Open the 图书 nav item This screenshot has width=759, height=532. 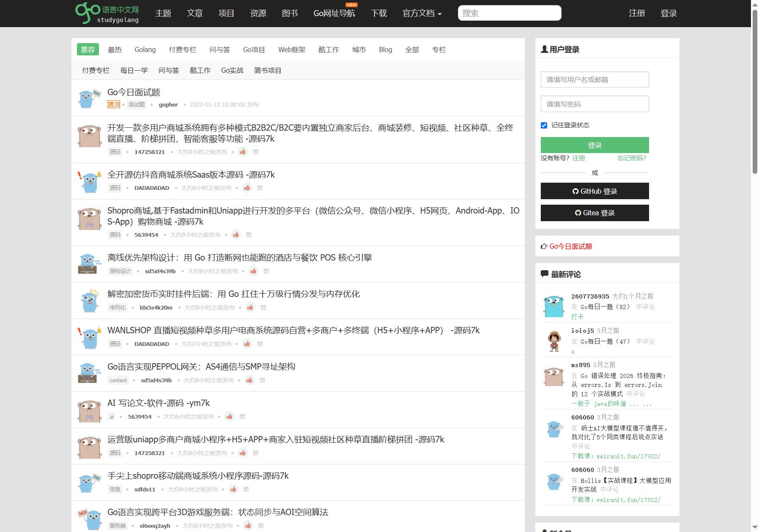pyautogui.click(x=290, y=14)
